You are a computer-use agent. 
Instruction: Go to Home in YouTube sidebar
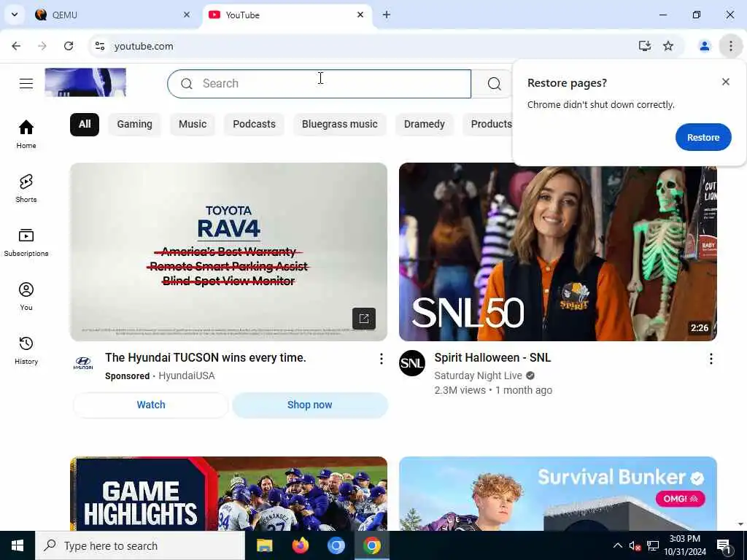[x=26, y=134]
